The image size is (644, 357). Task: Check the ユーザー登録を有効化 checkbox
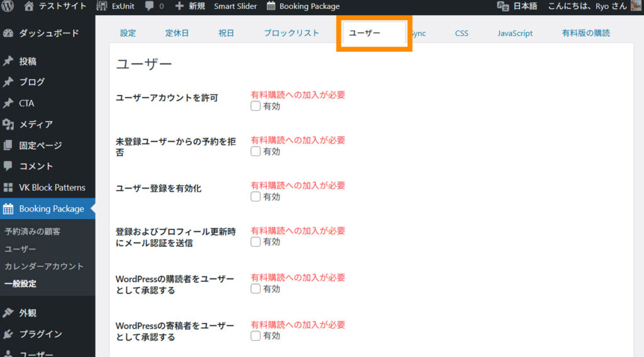coord(255,197)
